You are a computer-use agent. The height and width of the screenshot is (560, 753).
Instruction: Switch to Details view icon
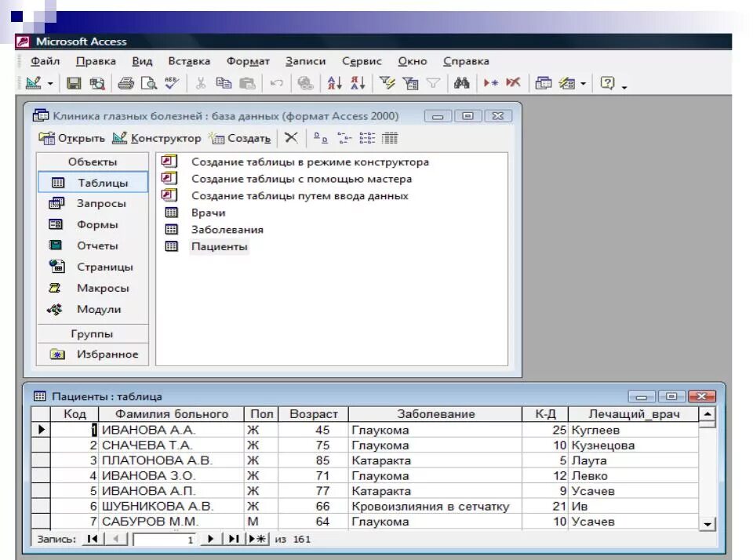point(390,138)
